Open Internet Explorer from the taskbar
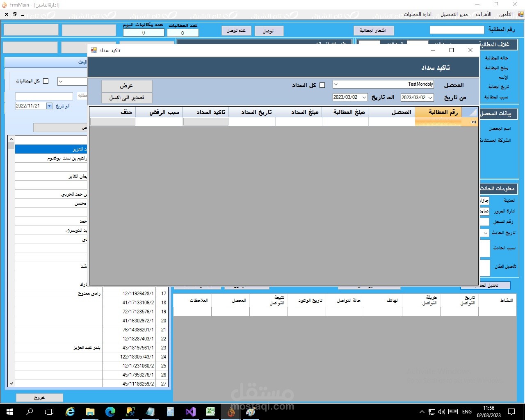The width and height of the screenshot is (525, 420). click(x=70, y=412)
